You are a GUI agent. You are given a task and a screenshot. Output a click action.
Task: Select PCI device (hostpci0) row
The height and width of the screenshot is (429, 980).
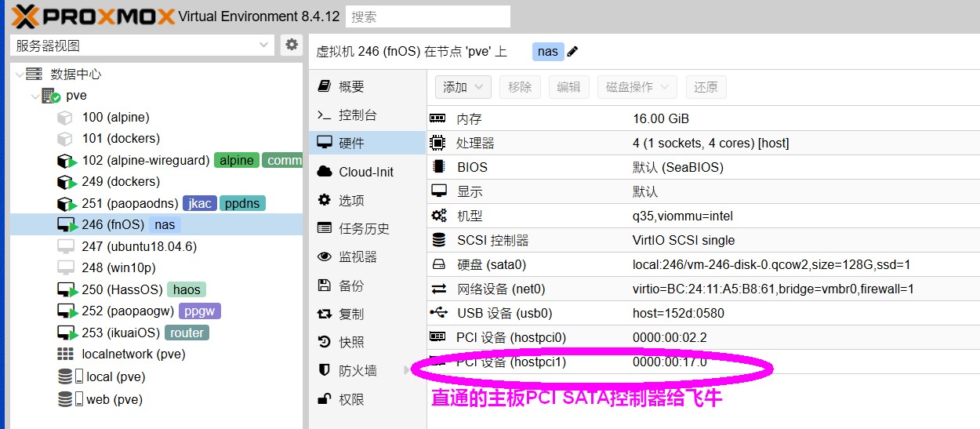click(703, 337)
